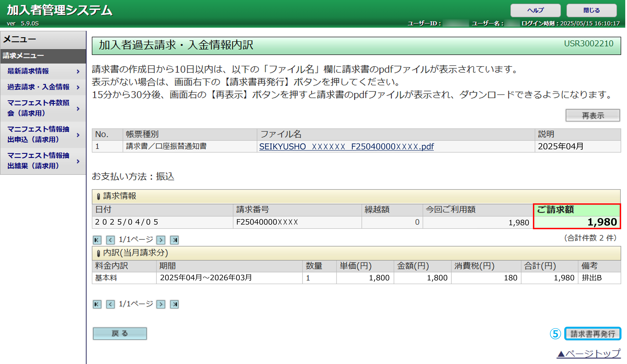Select 請求番号 value F25040000XXXX
This screenshot has height=364, width=627.
(297, 222)
